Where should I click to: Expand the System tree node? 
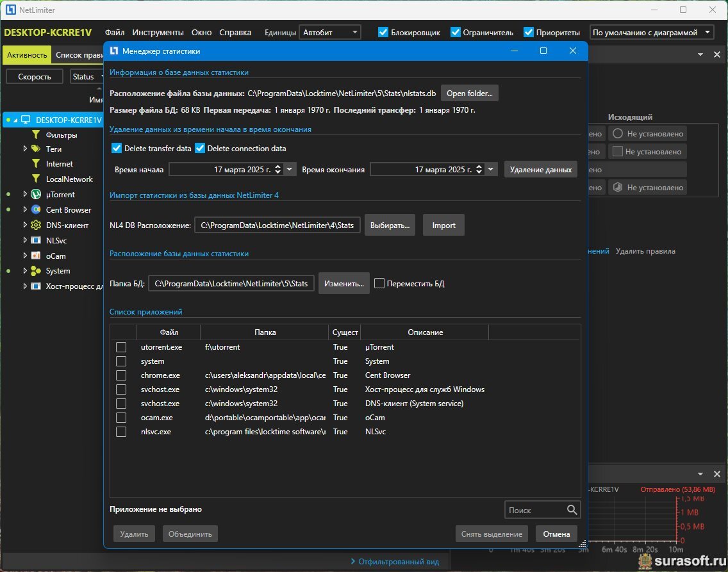(x=24, y=271)
